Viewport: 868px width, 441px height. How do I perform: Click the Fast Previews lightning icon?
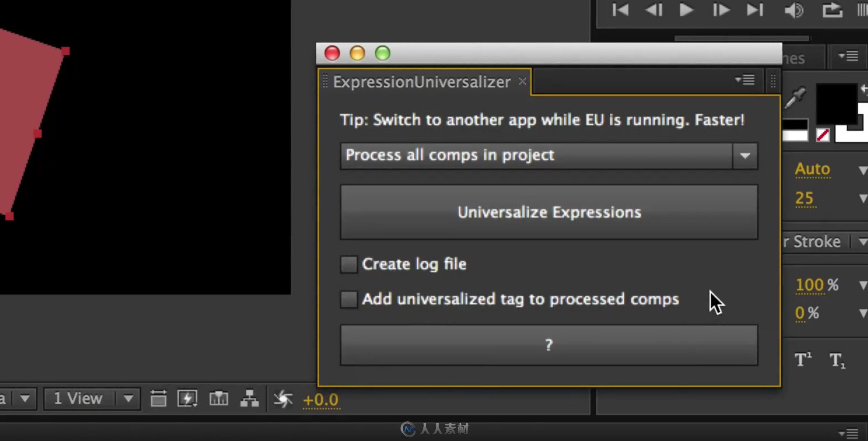coord(188,399)
